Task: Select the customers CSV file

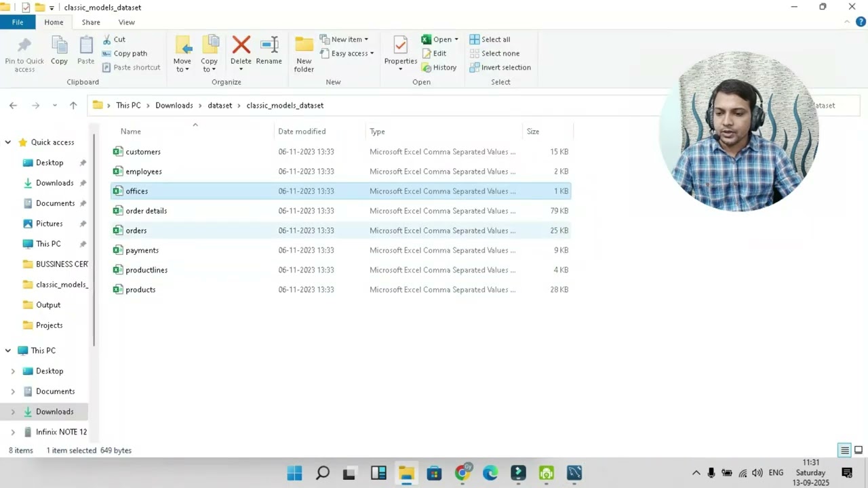Action: click(x=341, y=152)
